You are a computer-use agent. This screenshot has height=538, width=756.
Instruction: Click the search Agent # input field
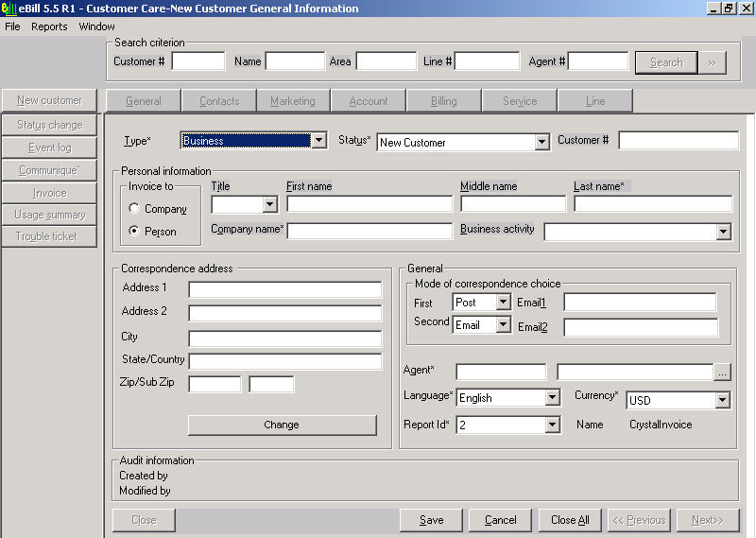[598, 61]
